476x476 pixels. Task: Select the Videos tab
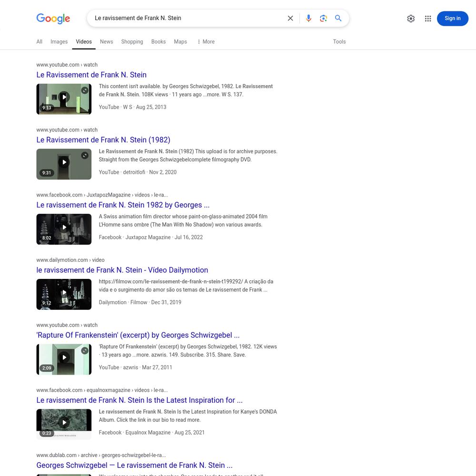point(84,41)
